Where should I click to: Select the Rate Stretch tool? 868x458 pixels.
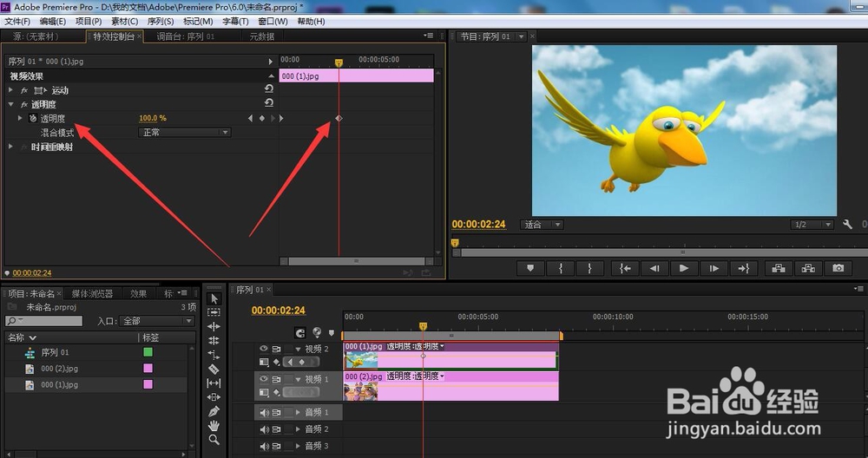pyautogui.click(x=214, y=355)
